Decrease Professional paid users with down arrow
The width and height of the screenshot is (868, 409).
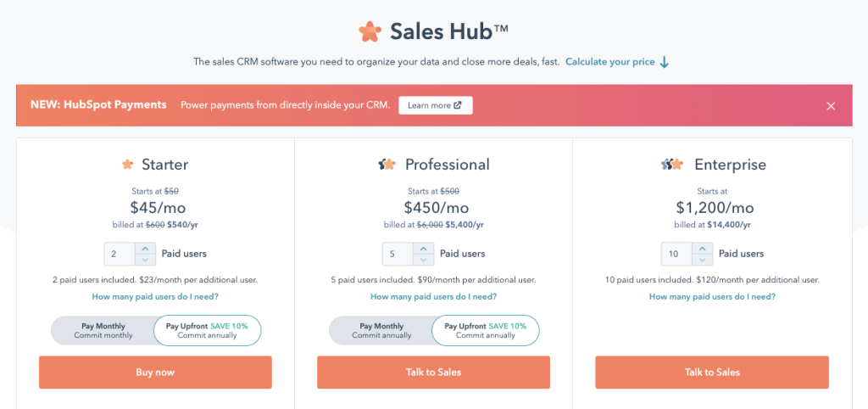pos(424,260)
